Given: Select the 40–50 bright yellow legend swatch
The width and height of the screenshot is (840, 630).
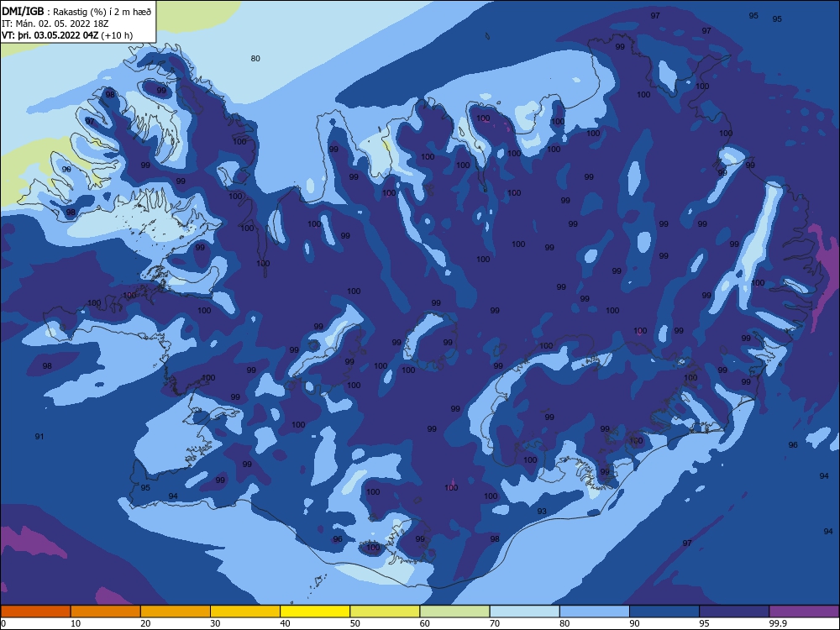Looking at the screenshot, I should click(x=315, y=612).
